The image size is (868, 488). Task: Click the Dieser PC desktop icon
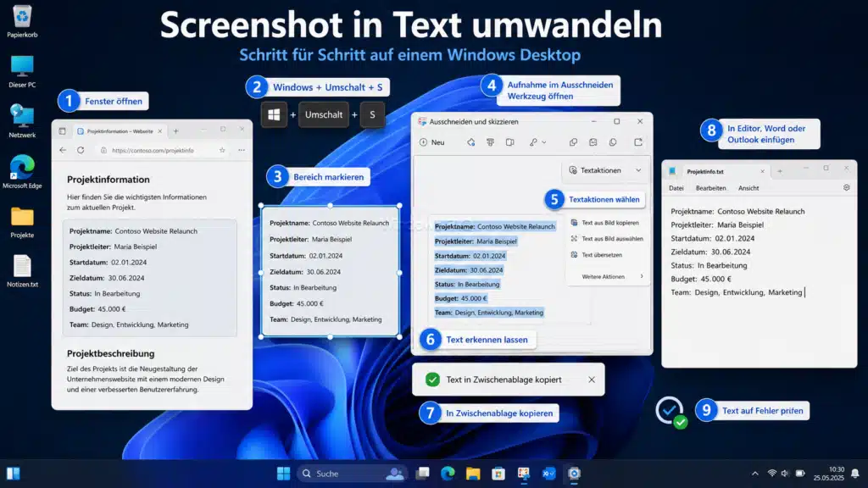coord(22,72)
